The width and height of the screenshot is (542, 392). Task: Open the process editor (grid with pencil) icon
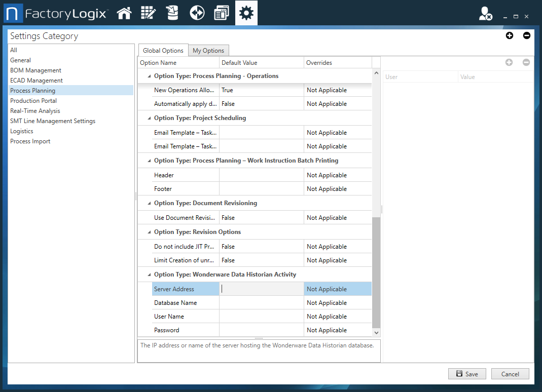click(148, 12)
